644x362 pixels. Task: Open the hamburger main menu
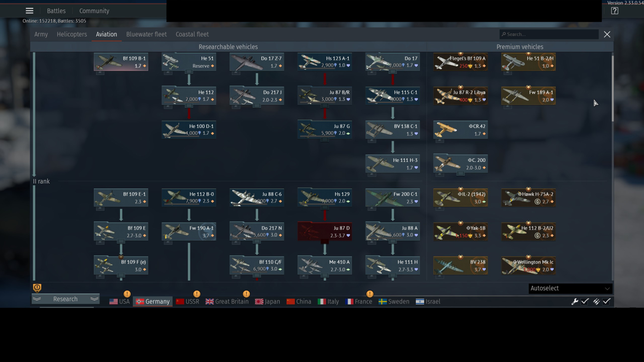pos(29,11)
